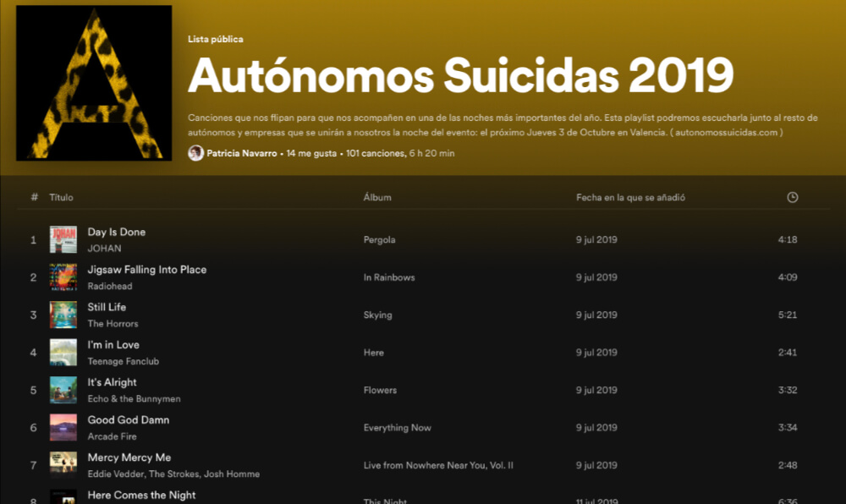Screen dimensions: 846x504
Task: Open album Live from Nowhere Near You, Vol. II
Action: (438, 465)
